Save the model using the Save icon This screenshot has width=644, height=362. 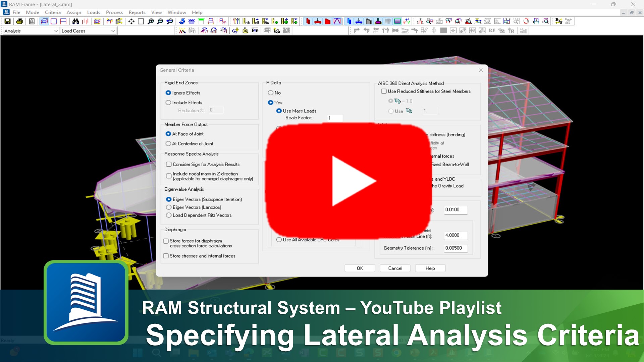7,21
